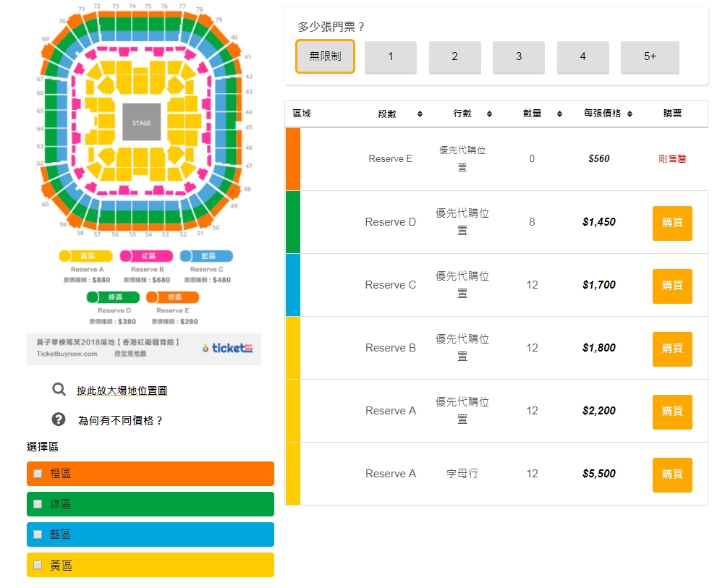Check the 橙區 orange zone checkbox
This screenshot has width=725, height=588.
tap(38, 473)
